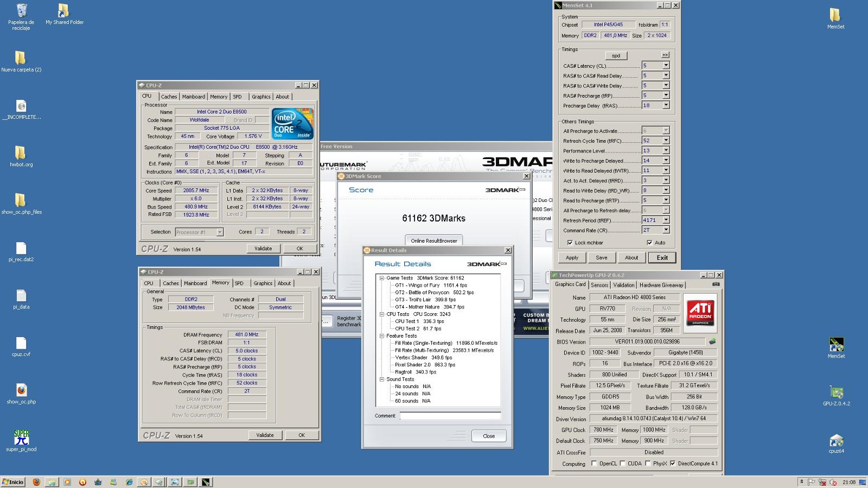
Task: Collapse the CPU Tests tree node
Action: tap(381, 314)
